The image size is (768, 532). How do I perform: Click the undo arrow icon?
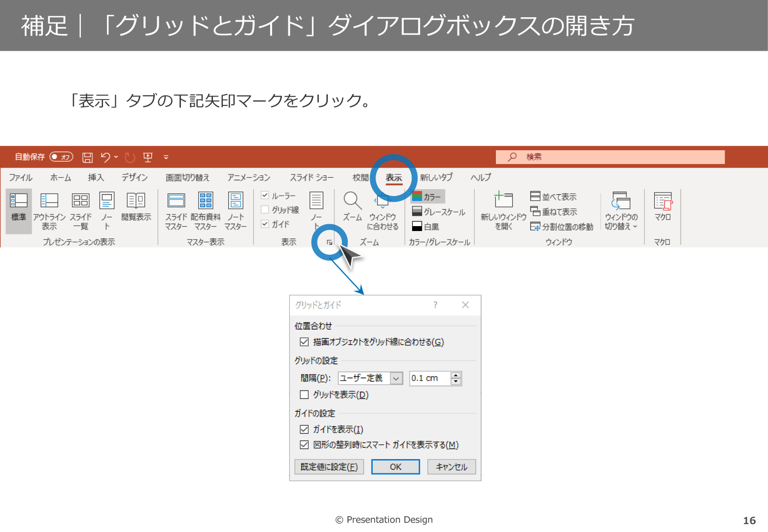tap(105, 158)
